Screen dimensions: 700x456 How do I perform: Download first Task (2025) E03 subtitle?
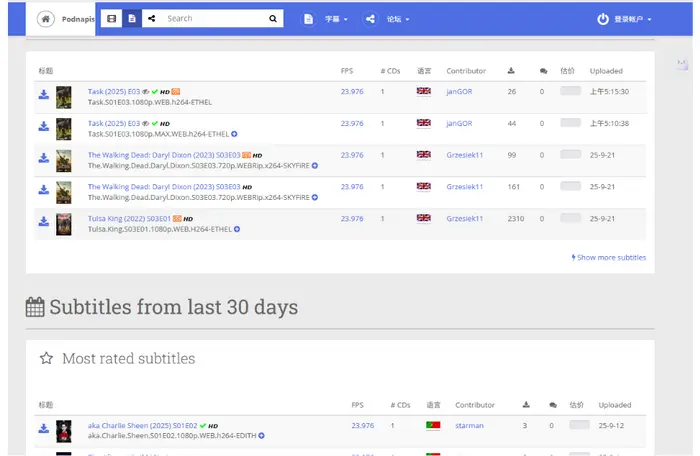[x=44, y=94]
